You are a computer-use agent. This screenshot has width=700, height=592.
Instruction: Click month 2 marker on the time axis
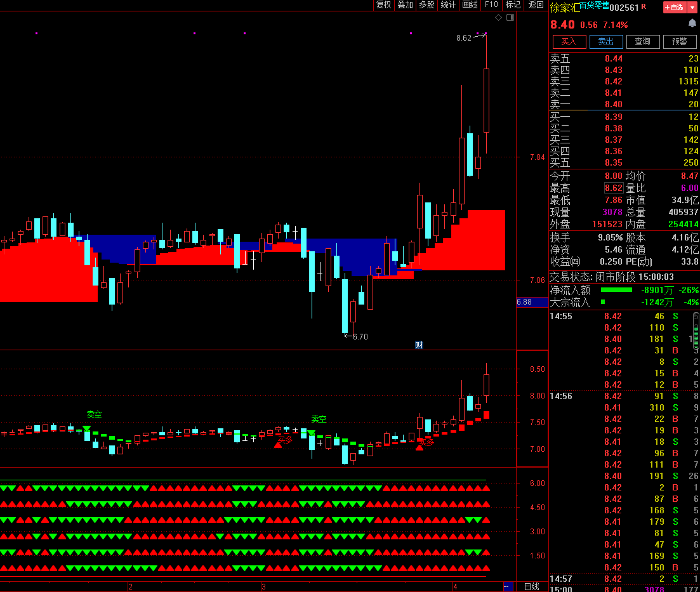(x=130, y=587)
